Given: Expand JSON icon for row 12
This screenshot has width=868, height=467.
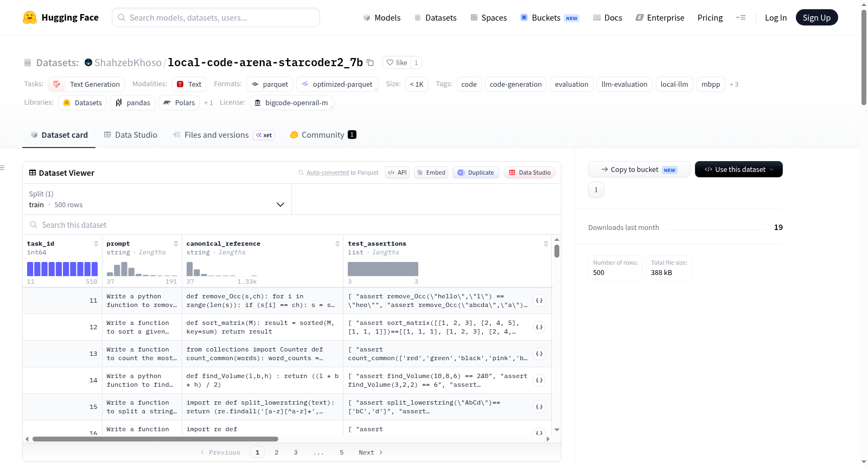Looking at the screenshot, I should click(x=539, y=327).
